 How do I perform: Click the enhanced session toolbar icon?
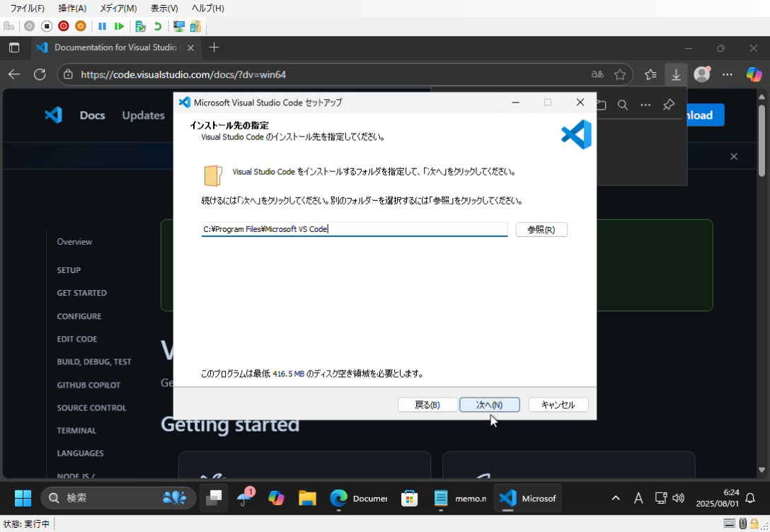(x=179, y=26)
